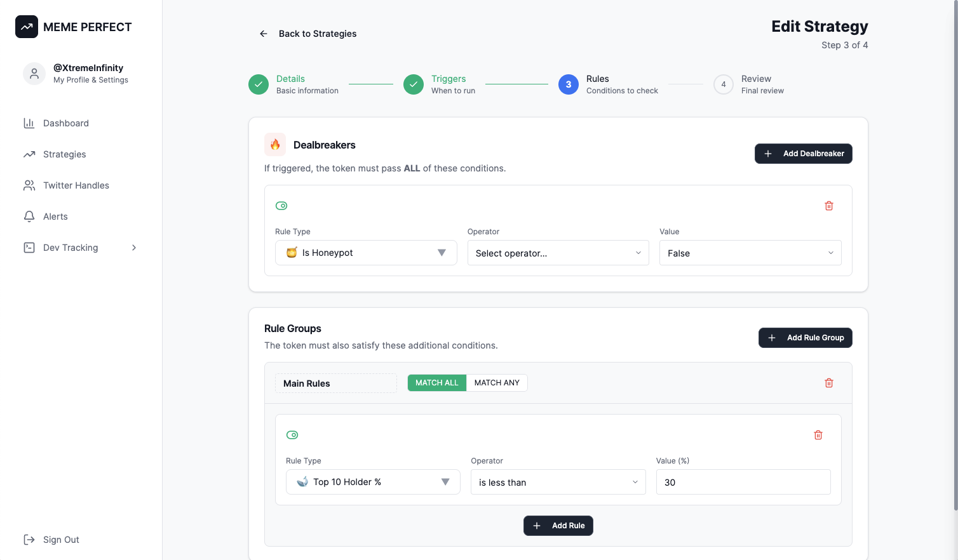Open the Select operator dropdown

tap(558, 253)
